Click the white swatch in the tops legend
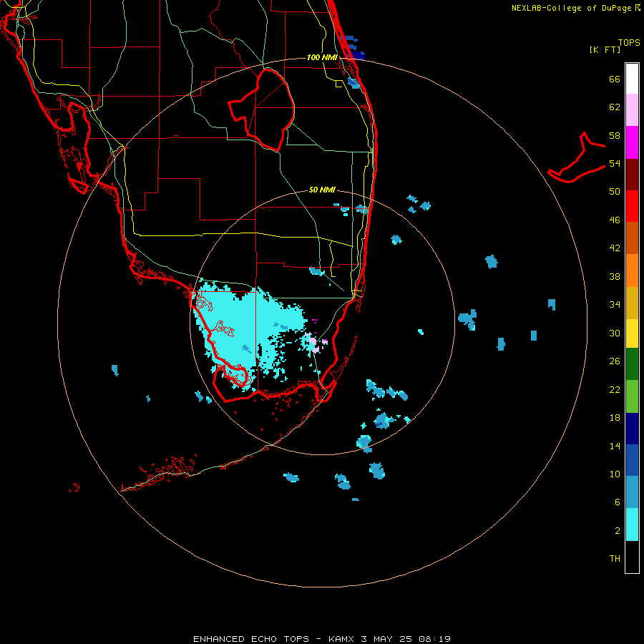This screenshot has height=644, width=644. click(632, 79)
